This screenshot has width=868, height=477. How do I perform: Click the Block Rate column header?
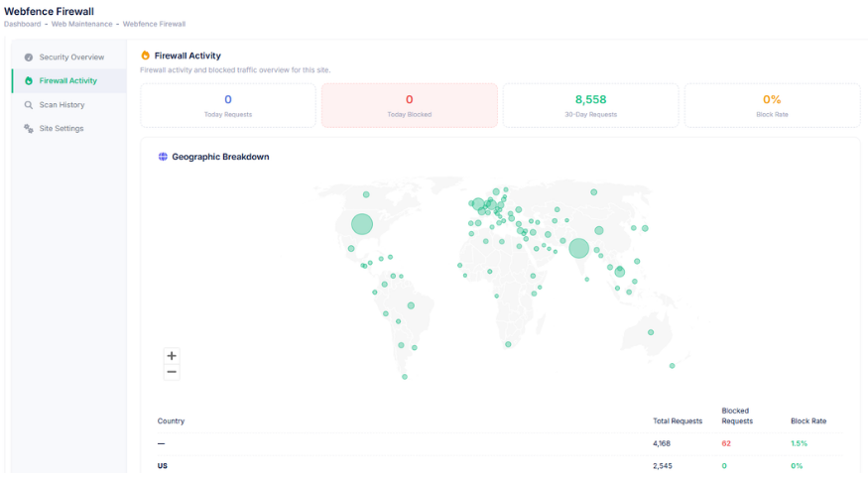point(808,421)
